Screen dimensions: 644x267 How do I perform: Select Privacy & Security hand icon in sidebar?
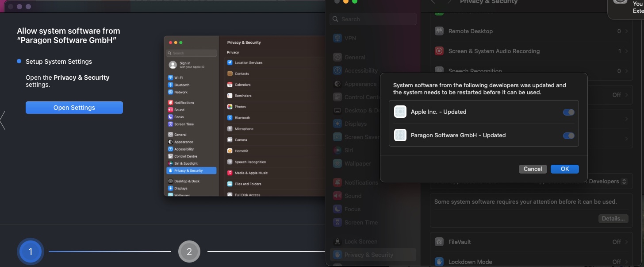337,255
